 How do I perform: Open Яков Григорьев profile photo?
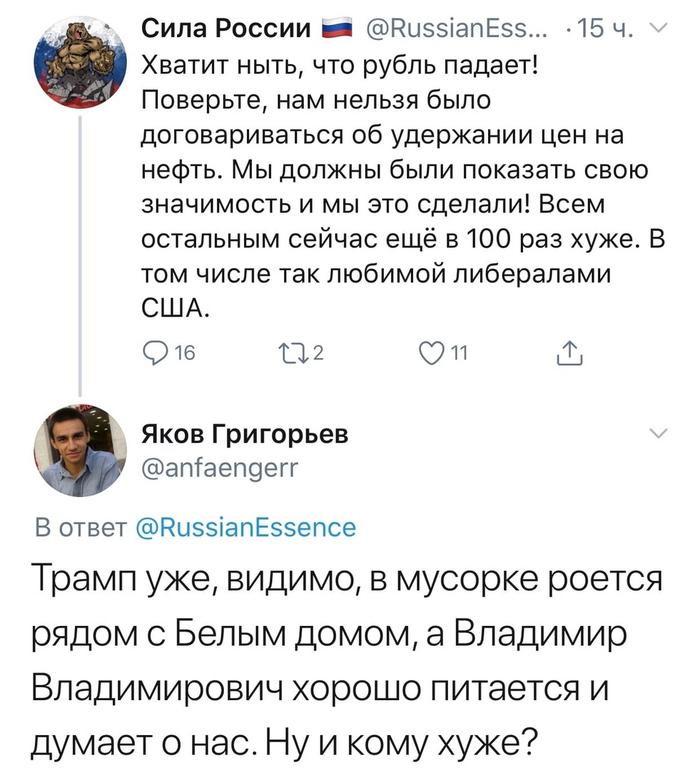[x=80, y=450]
